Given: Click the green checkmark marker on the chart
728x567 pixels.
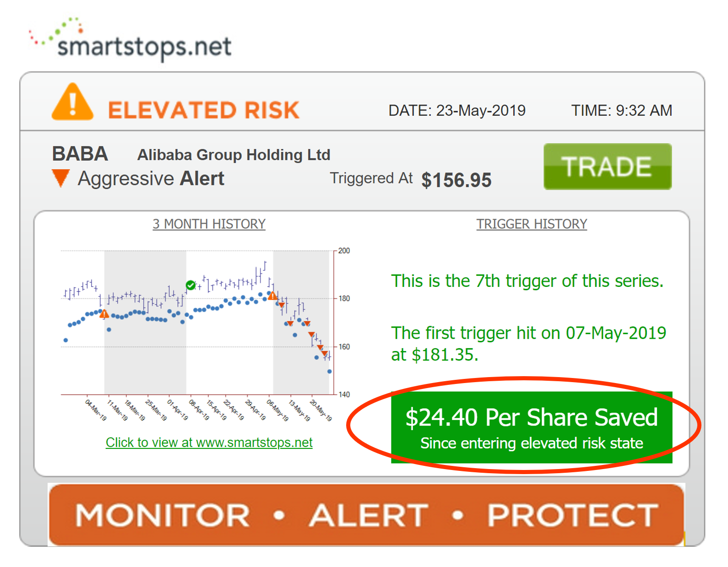Looking at the screenshot, I should [x=190, y=286].
